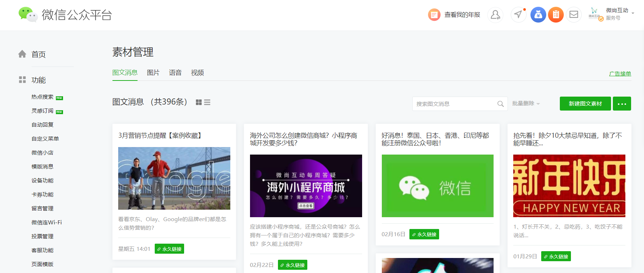Open the 新年快乐 red thumbnail
Screen dimensions: 644x273
(569, 186)
